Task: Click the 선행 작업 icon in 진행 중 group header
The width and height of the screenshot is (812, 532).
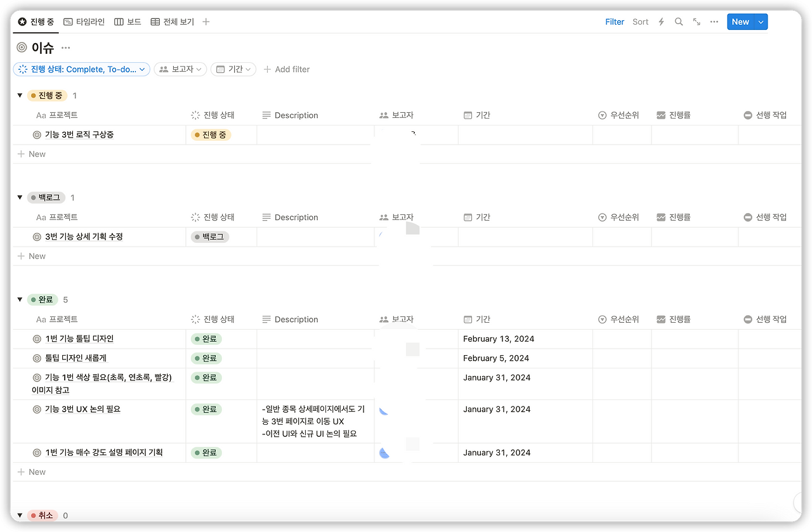Action: click(x=748, y=115)
